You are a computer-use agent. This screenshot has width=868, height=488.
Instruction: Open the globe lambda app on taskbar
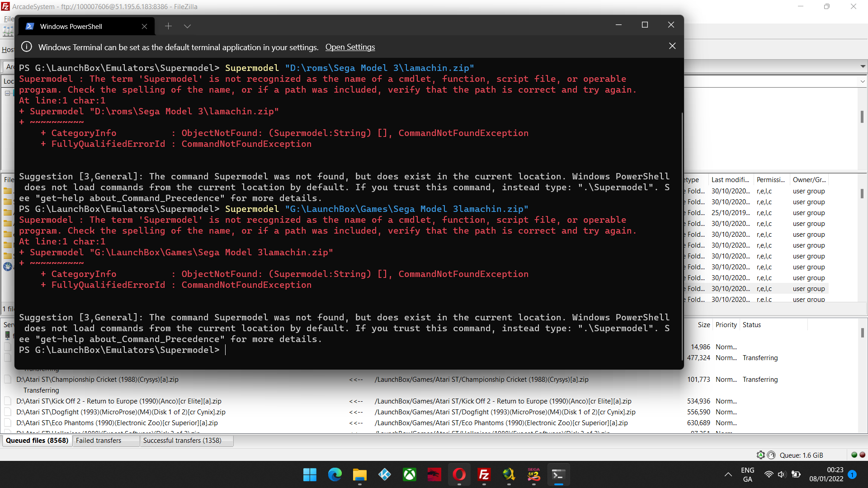point(509,474)
